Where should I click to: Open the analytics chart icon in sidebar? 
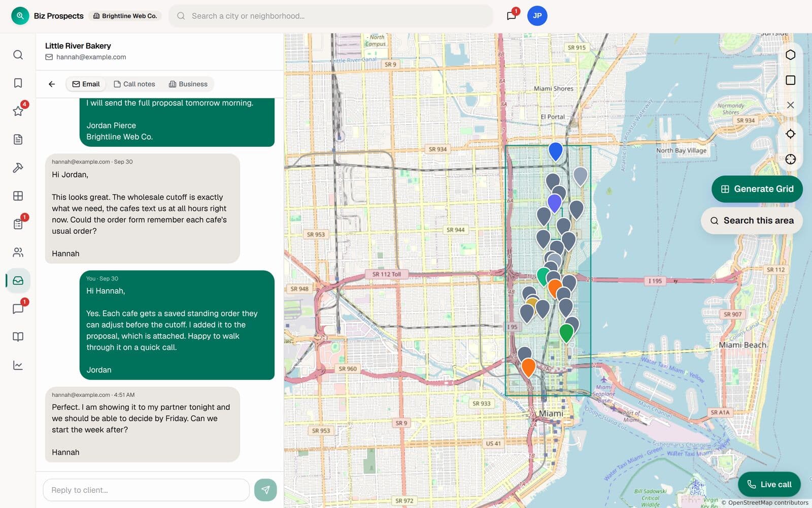pyautogui.click(x=18, y=365)
